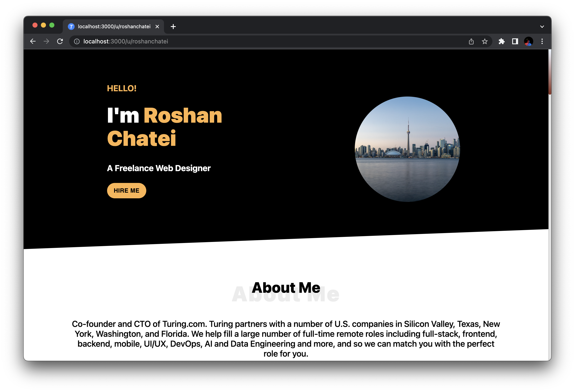Click the browser forward arrow
The width and height of the screenshot is (575, 392).
pos(46,41)
